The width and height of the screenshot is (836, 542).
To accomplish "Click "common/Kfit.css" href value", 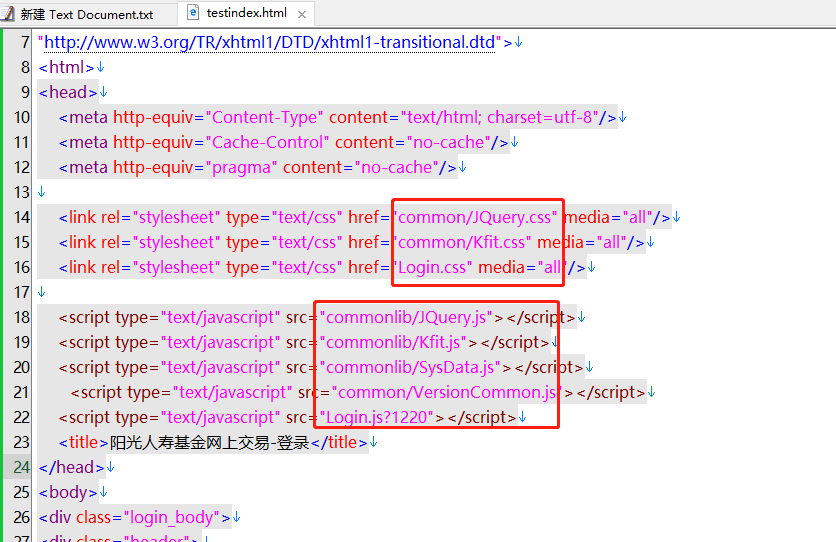I will pos(462,242).
